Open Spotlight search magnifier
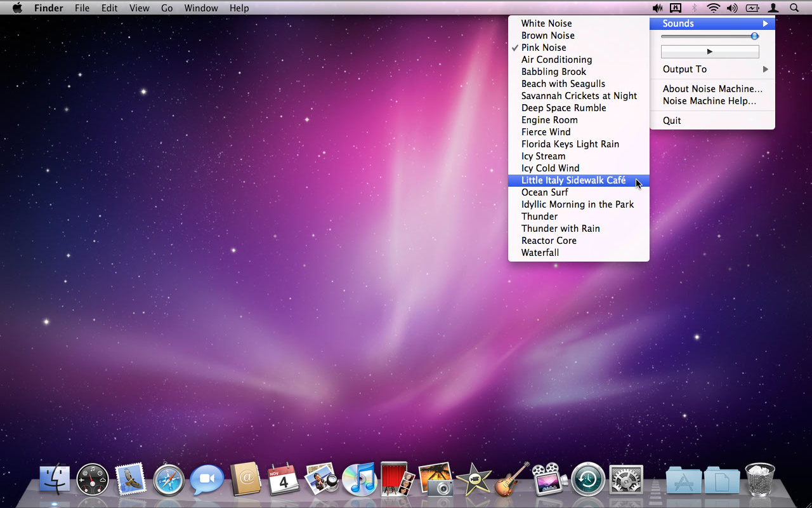This screenshot has height=508, width=812. coord(794,8)
